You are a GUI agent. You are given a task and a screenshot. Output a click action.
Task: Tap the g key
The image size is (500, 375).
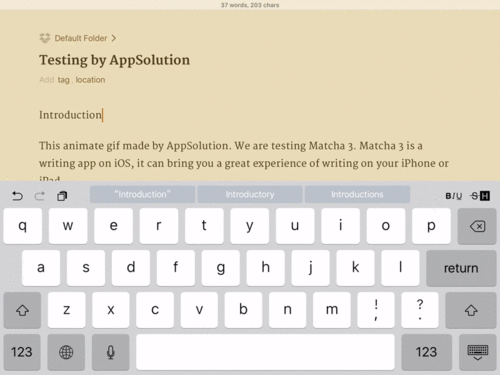tap(221, 268)
